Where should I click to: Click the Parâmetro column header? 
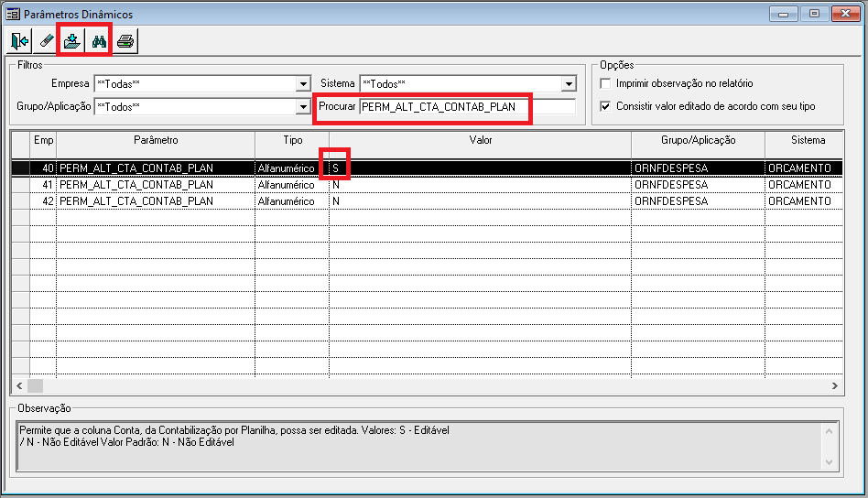(156, 146)
